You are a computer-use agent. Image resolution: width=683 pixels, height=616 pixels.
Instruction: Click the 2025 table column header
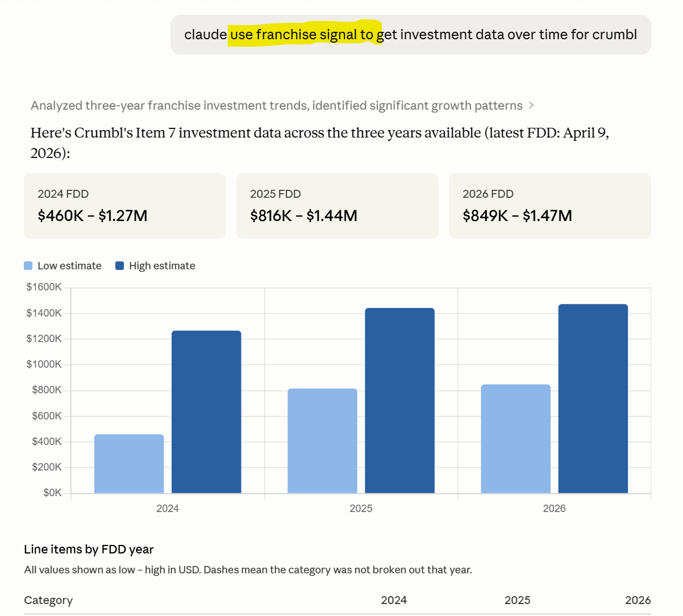click(x=518, y=601)
